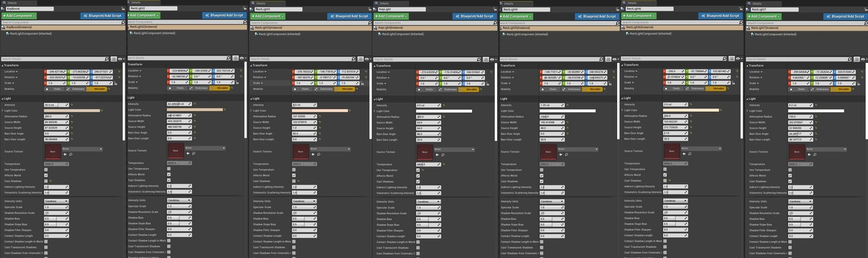Open Intensity Units Candelas dropdown in KeyBoost panel
This screenshot has height=258, width=868.
point(57,200)
